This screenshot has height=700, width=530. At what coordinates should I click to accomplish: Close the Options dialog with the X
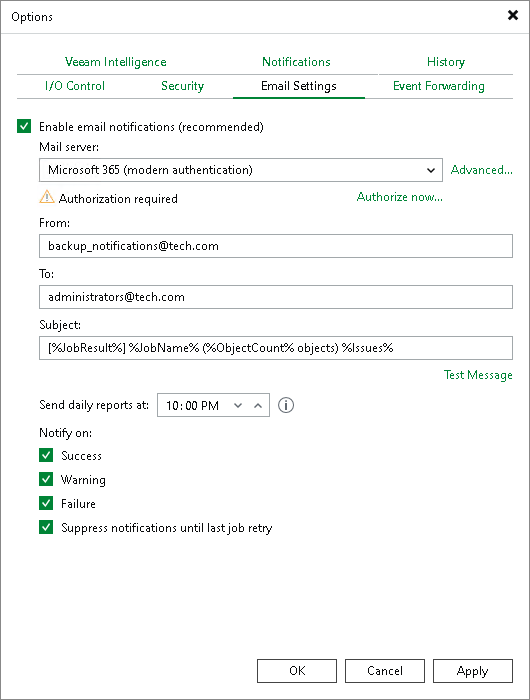click(x=513, y=15)
